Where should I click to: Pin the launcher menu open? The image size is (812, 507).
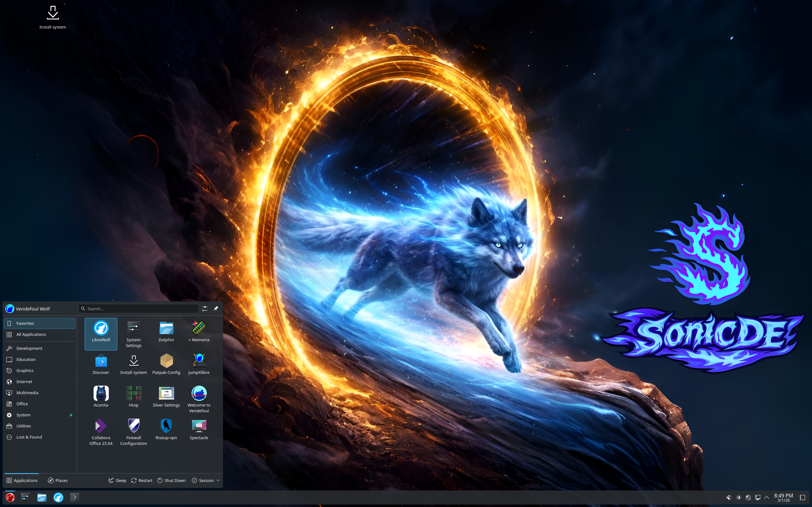pyautogui.click(x=216, y=309)
